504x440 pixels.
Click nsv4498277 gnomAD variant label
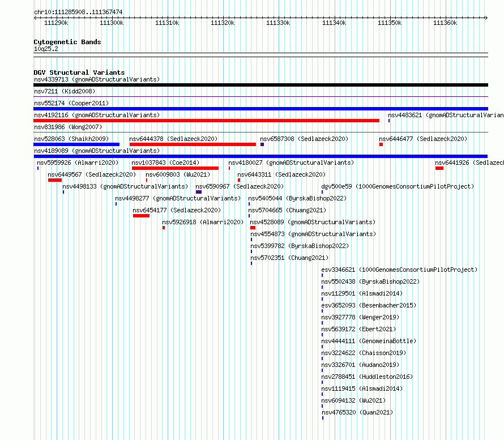(x=178, y=198)
